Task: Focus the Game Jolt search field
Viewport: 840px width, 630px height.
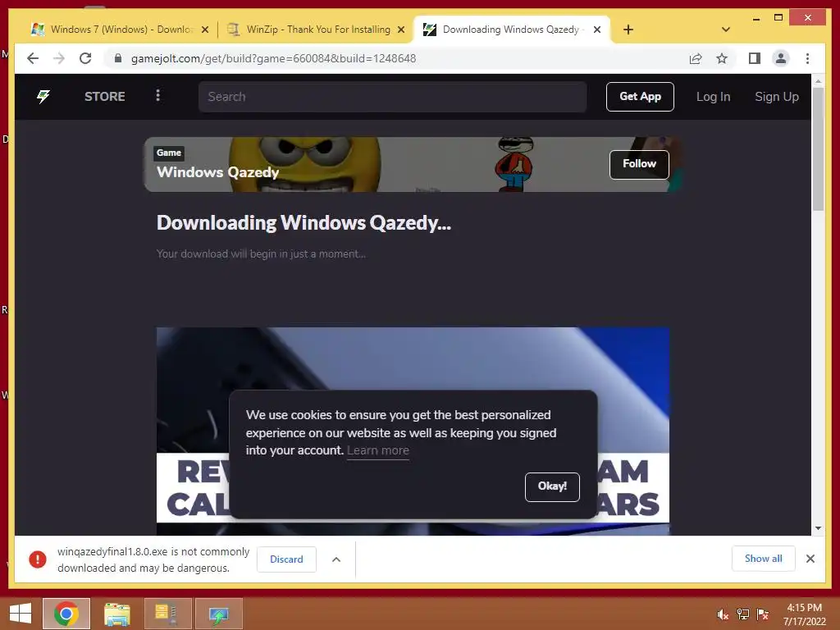Action: click(392, 97)
